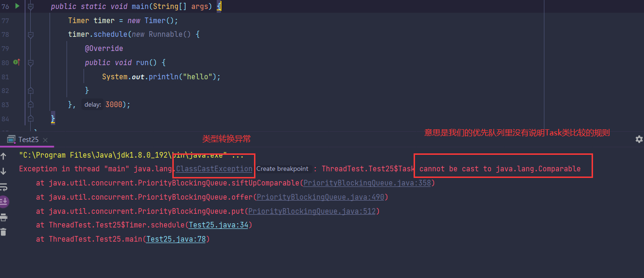Image resolution: width=644 pixels, height=278 pixels.
Task: Toggle Scroll to End in the console
Action: pos(4,202)
